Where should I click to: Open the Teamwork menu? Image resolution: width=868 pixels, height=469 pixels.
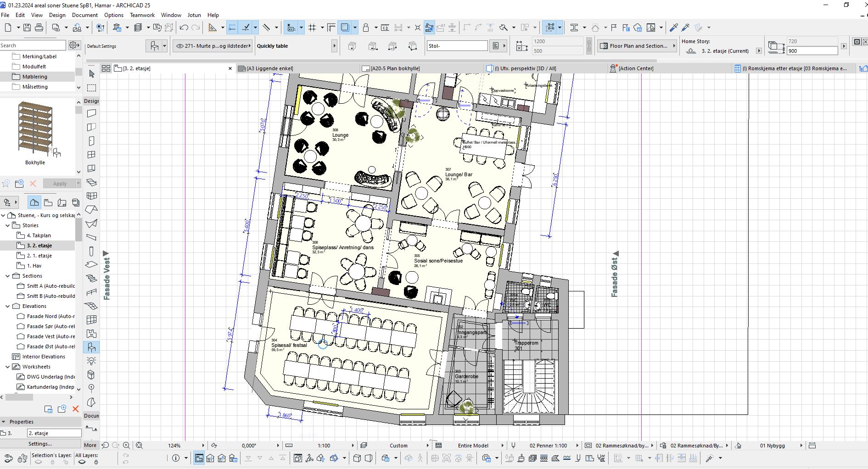click(x=142, y=15)
